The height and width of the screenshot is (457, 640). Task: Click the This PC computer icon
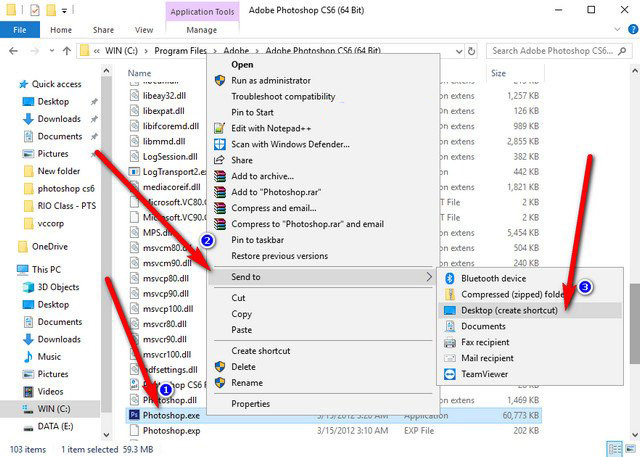click(x=22, y=270)
